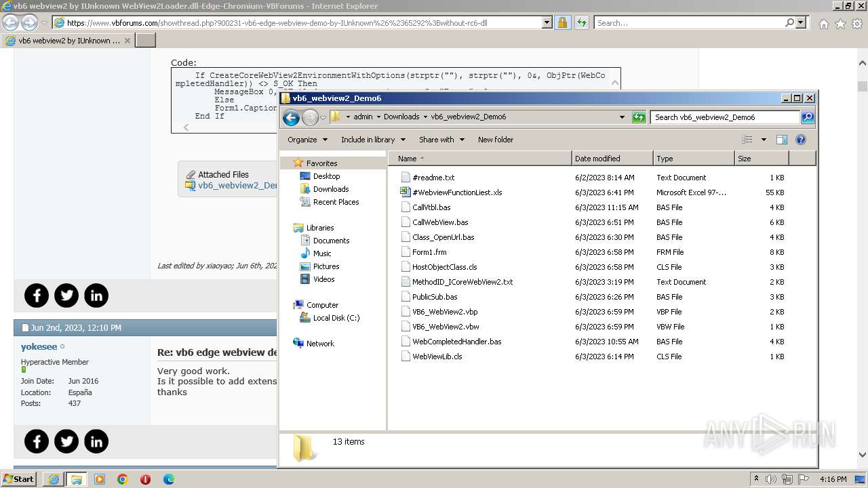This screenshot has width=868, height=488.
Task: Share yokesee's post on Facebook
Action: click(37, 441)
